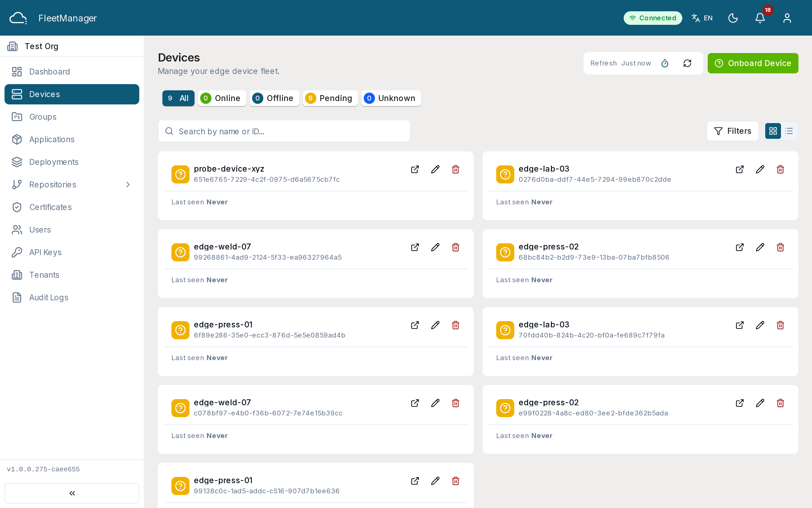Filter by Offline devices
Image resolution: width=812 pixels, height=508 pixels.
(x=274, y=98)
